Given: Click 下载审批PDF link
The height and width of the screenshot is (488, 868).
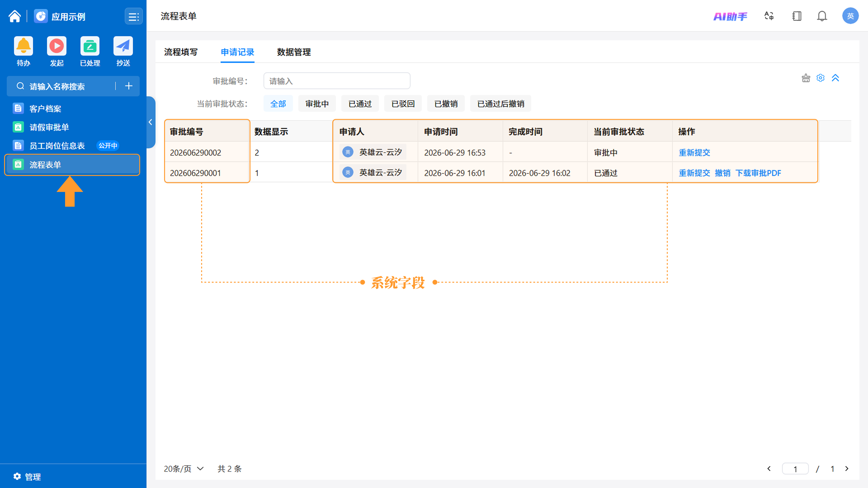Looking at the screenshot, I should point(758,173).
